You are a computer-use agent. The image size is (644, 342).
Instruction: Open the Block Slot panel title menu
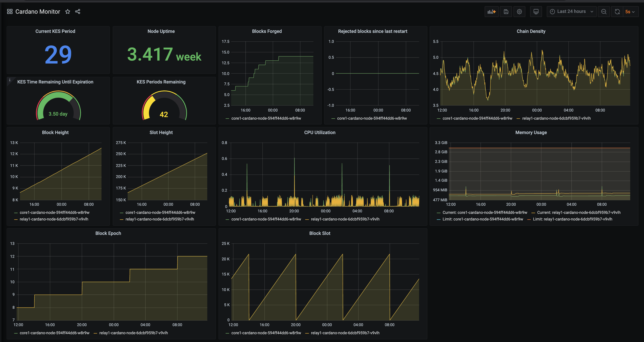point(320,233)
